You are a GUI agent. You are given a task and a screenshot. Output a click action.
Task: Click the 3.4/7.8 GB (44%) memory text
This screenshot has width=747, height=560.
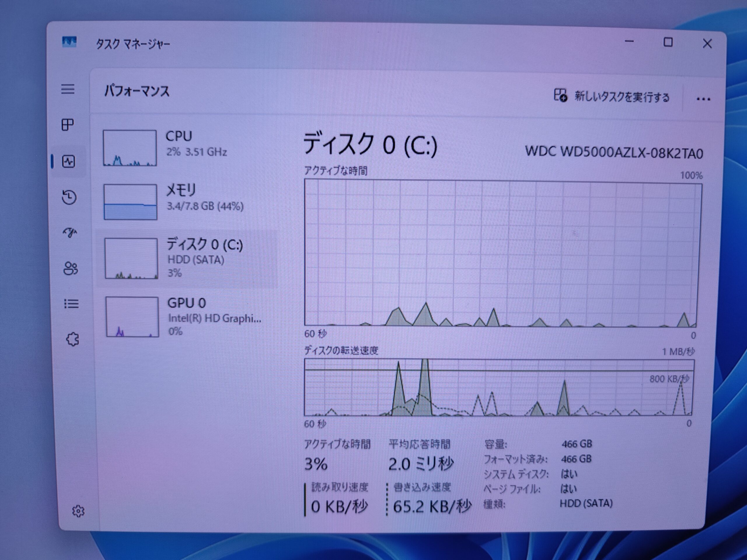(205, 206)
